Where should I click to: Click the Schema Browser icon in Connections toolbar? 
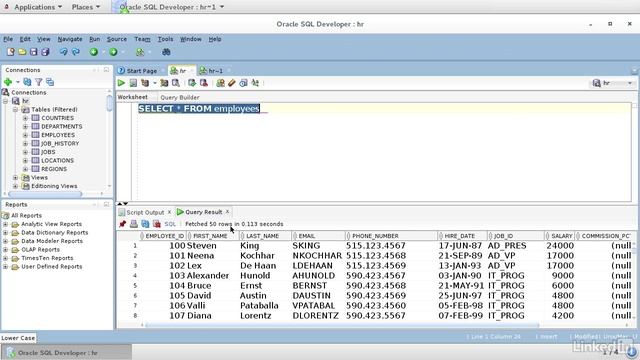click(50, 82)
